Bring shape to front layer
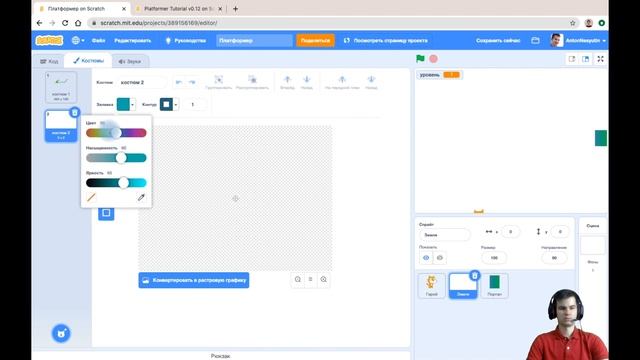 pos(342,82)
